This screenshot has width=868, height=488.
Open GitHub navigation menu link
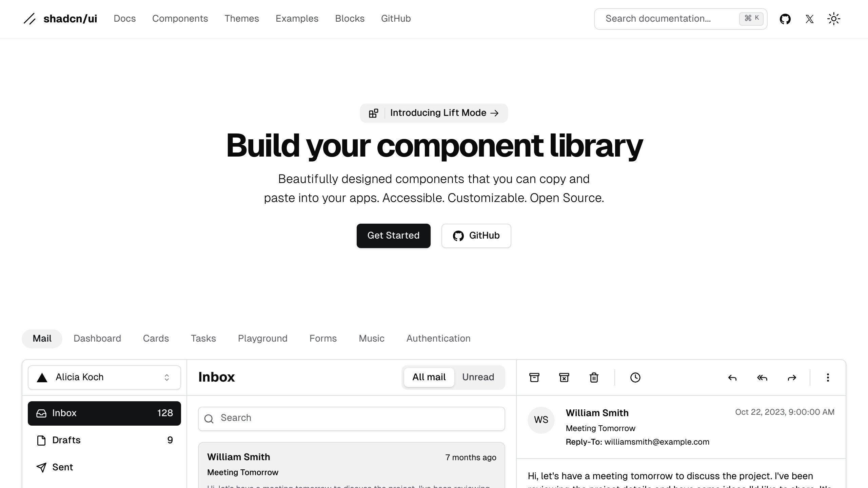396,19
